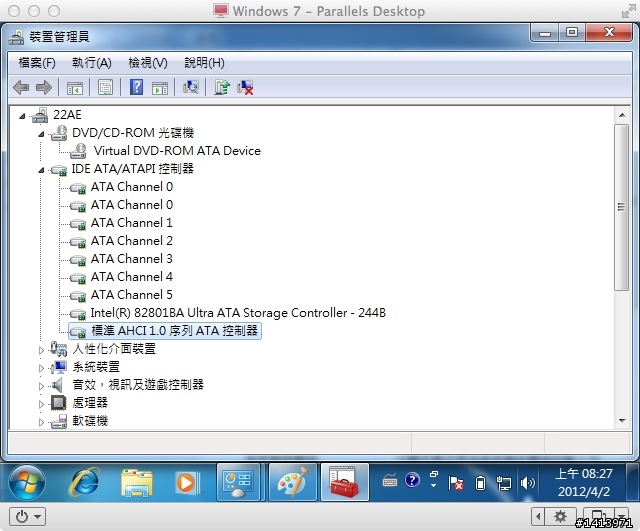This screenshot has height=531, width=640.
Task: Launch Internet Explorer from taskbar
Action: pos(84,482)
